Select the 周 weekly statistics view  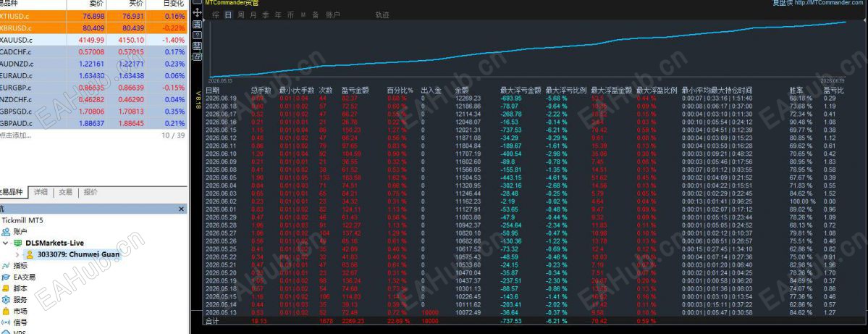(x=241, y=15)
